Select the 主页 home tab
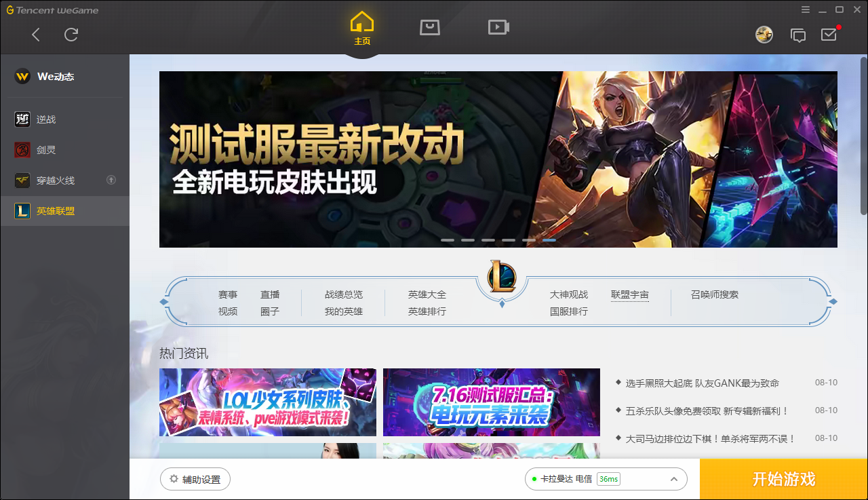868x500 pixels. 362,29
